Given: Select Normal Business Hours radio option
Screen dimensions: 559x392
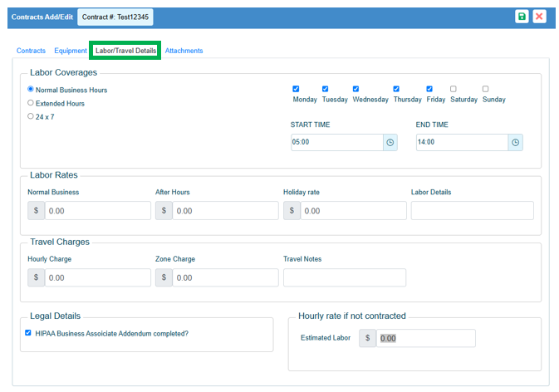Looking at the screenshot, I should click(31, 89).
